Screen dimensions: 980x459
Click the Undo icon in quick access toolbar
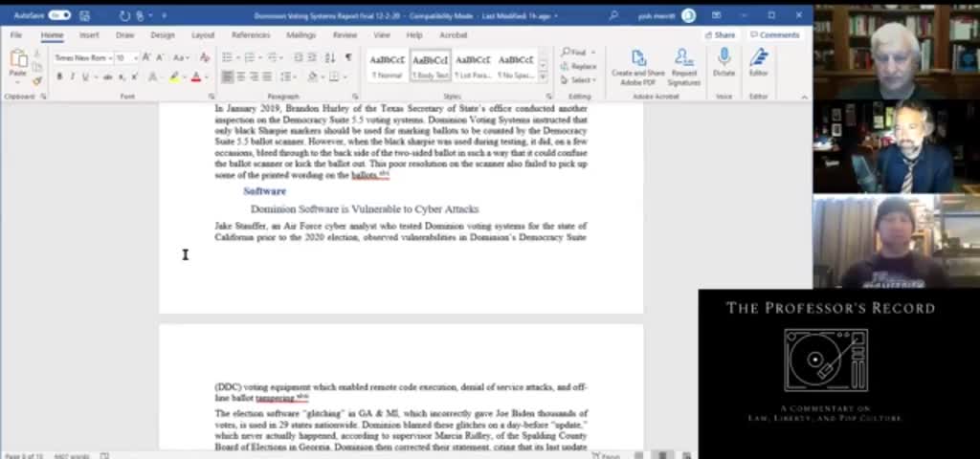124,15
